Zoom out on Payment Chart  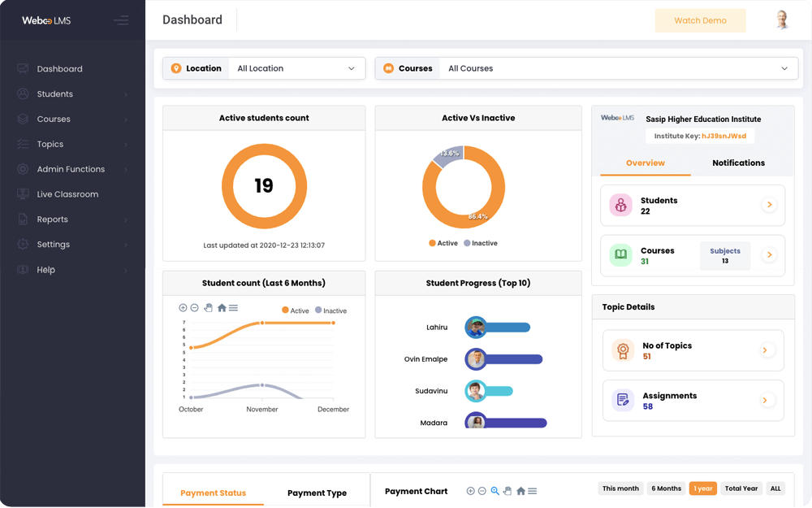(x=482, y=491)
